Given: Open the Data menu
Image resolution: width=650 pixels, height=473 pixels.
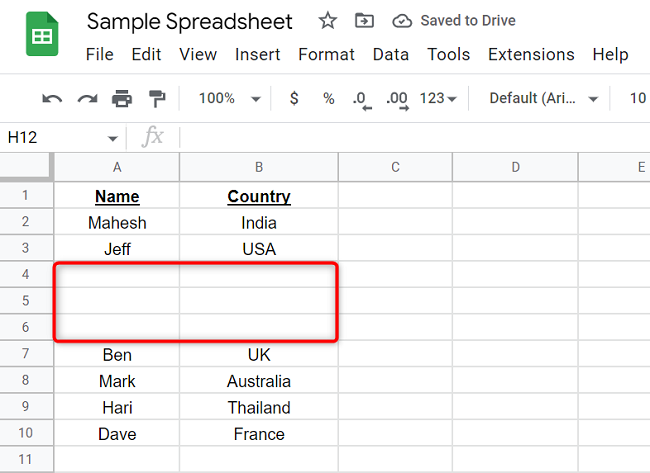Looking at the screenshot, I should (391, 54).
